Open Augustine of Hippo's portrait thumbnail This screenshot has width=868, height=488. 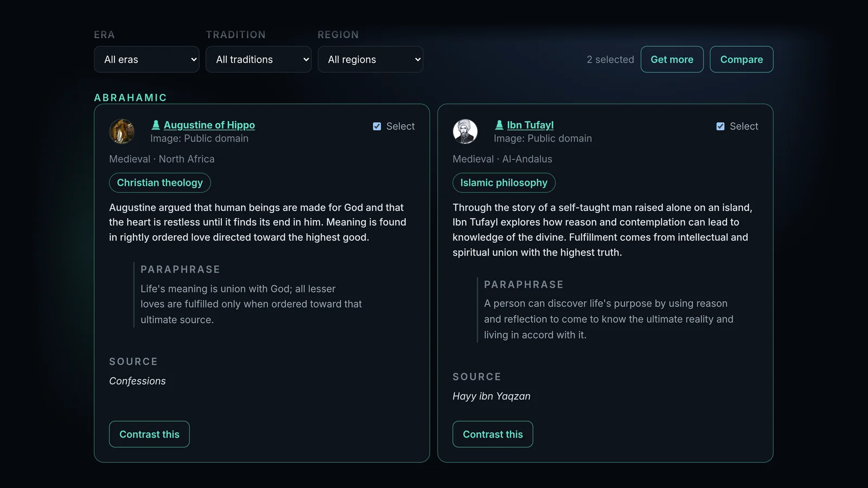click(x=122, y=131)
